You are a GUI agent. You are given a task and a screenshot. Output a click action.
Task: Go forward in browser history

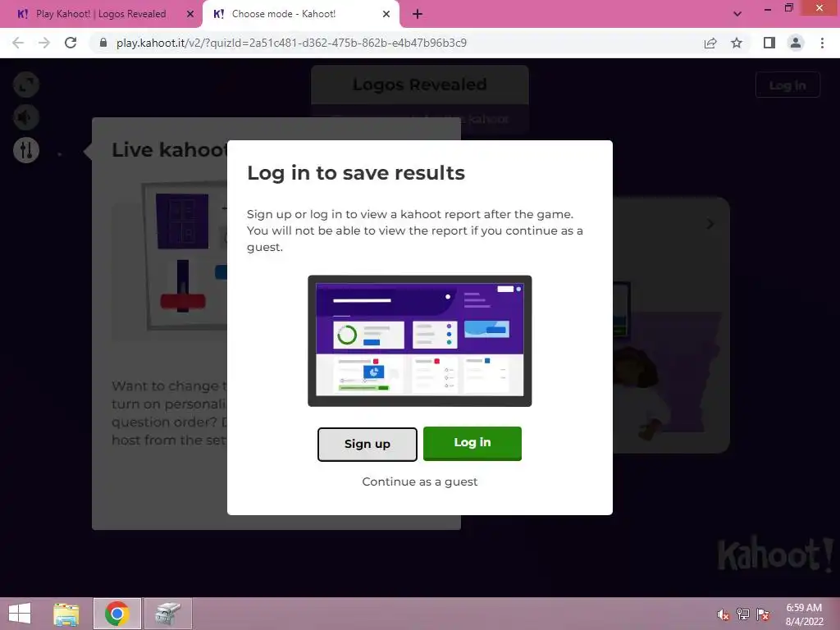tap(44, 43)
